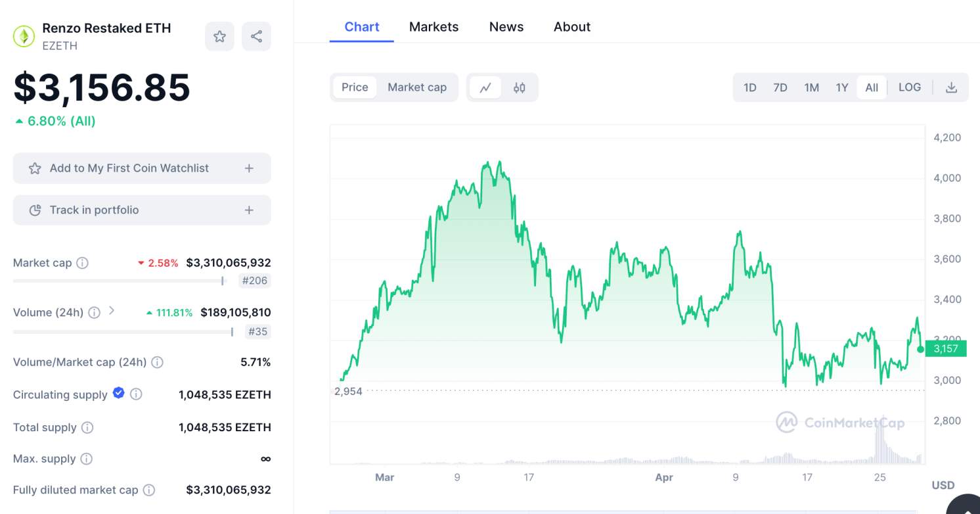Show Market cap info tooltip icon

point(82,263)
